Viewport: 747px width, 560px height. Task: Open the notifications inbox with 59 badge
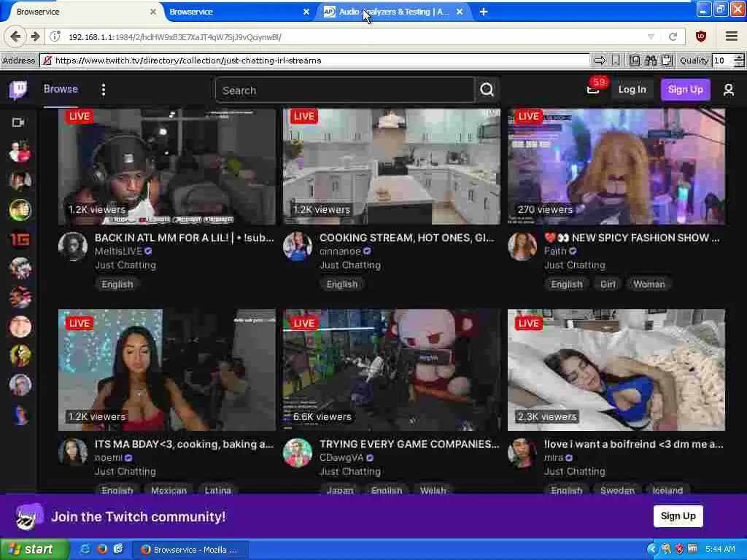coord(594,89)
